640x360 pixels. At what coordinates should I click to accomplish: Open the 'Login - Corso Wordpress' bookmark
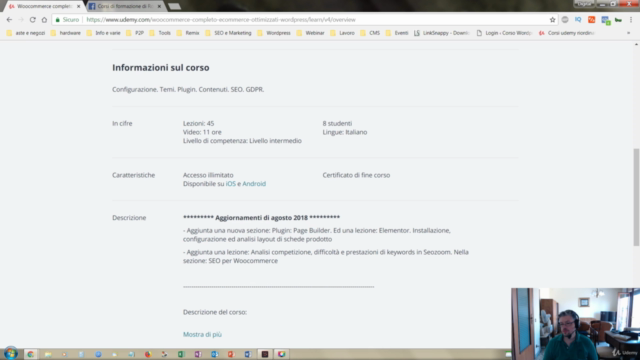click(x=504, y=33)
